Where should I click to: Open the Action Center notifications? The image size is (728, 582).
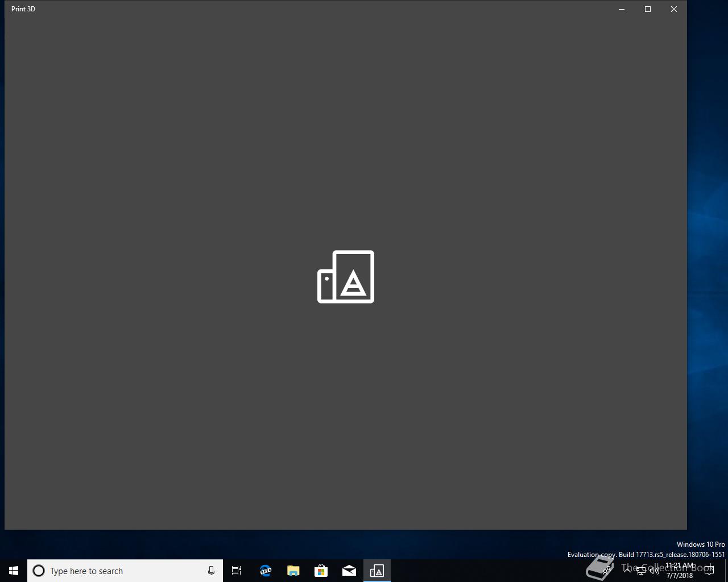(709, 571)
